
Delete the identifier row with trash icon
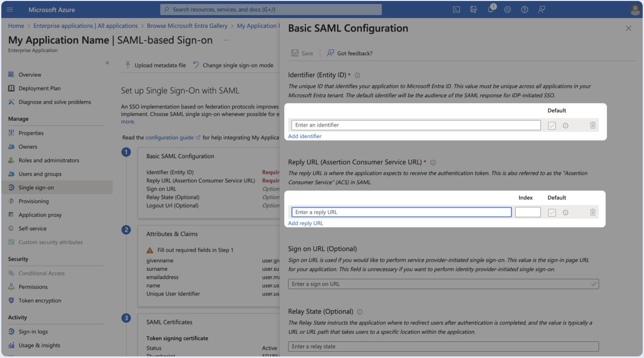pos(593,125)
